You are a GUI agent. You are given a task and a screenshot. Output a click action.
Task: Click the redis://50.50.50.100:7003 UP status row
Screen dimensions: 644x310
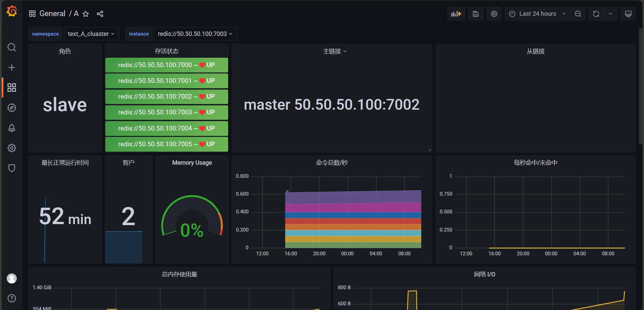(x=167, y=112)
